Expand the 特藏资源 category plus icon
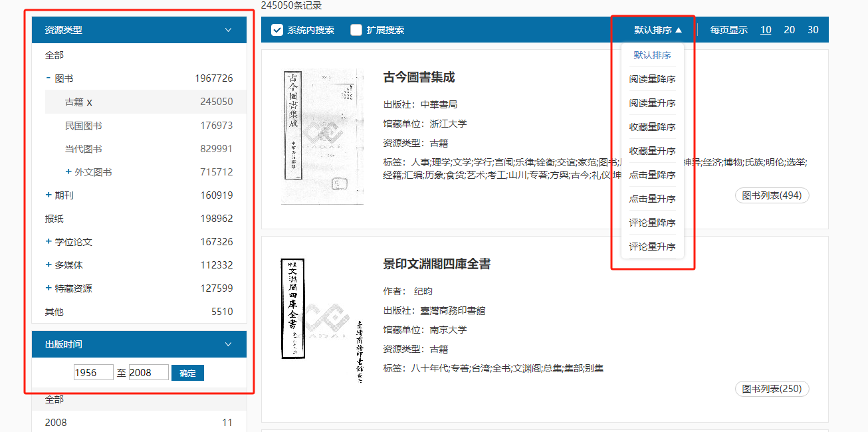This screenshot has height=432, width=868. tap(49, 288)
